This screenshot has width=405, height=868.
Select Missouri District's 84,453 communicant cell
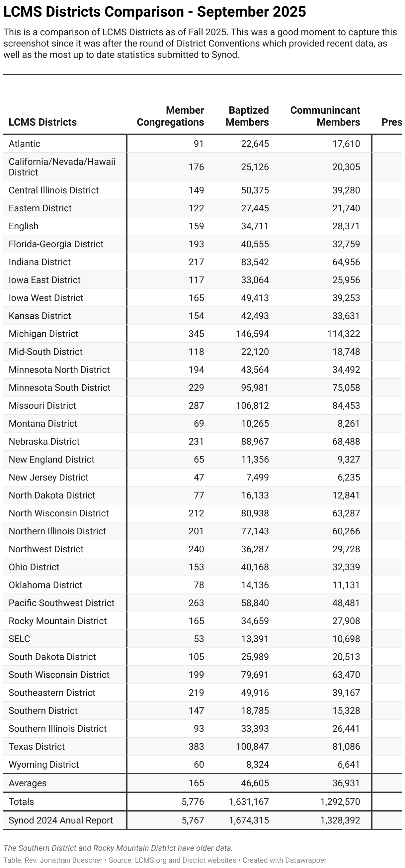tap(346, 405)
